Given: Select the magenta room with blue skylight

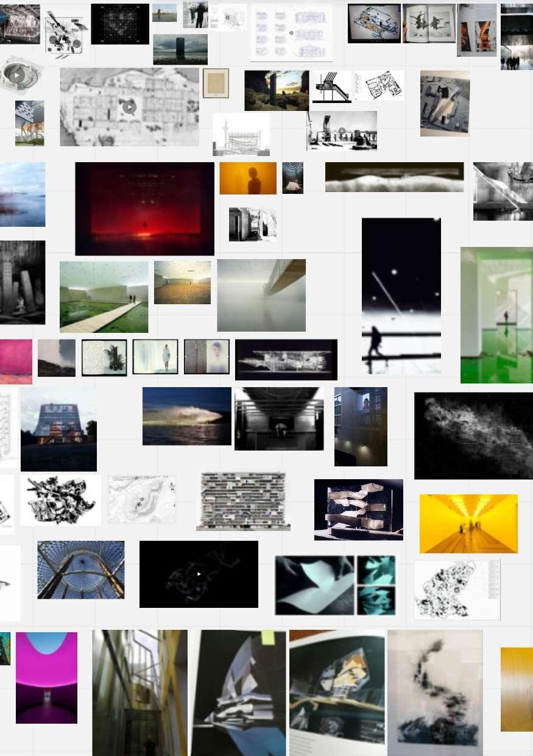Looking at the screenshot, I should point(46,678).
